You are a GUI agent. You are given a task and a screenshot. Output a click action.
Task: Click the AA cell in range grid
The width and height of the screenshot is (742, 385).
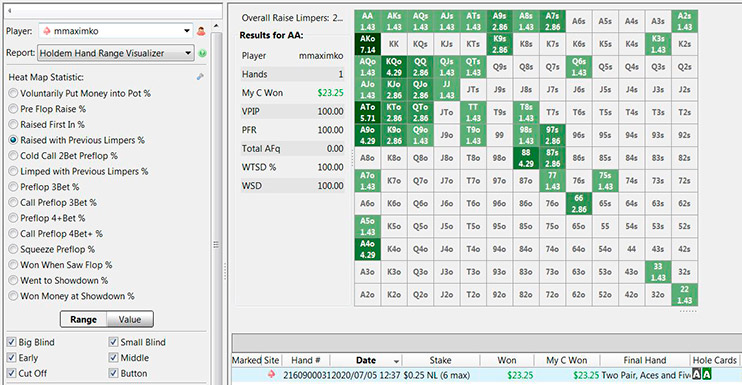click(368, 21)
